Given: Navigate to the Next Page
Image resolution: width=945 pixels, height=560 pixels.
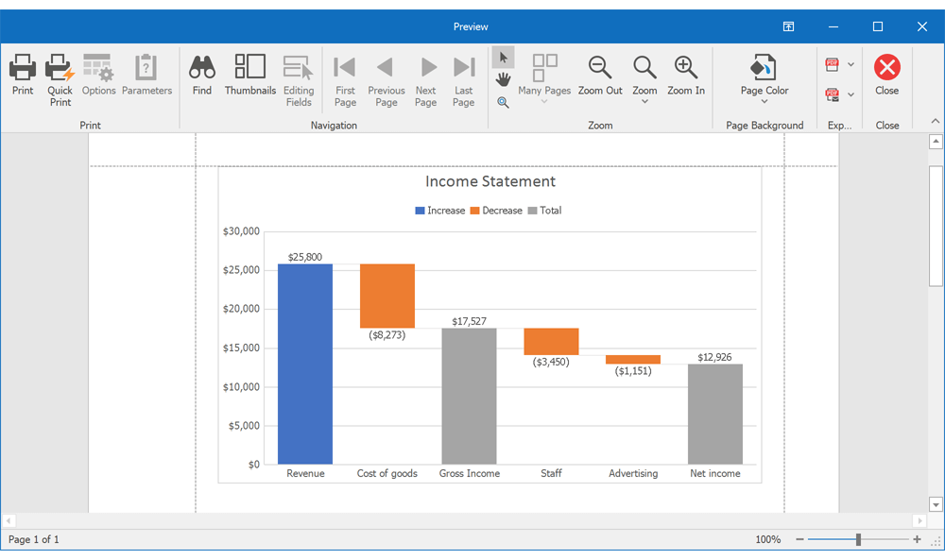Looking at the screenshot, I should (425, 76).
